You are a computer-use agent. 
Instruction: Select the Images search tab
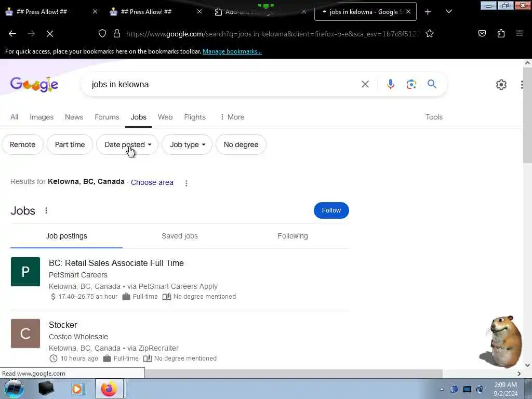click(x=42, y=117)
